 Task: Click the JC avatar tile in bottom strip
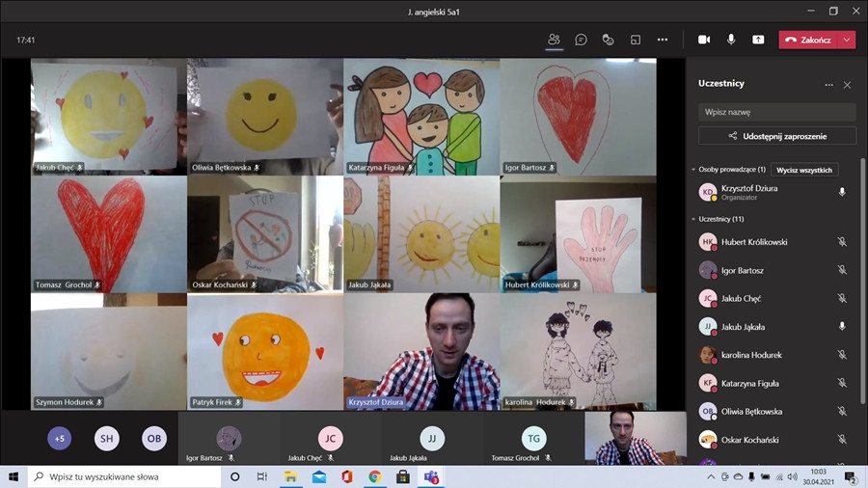pyautogui.click(x=331, y=438)
